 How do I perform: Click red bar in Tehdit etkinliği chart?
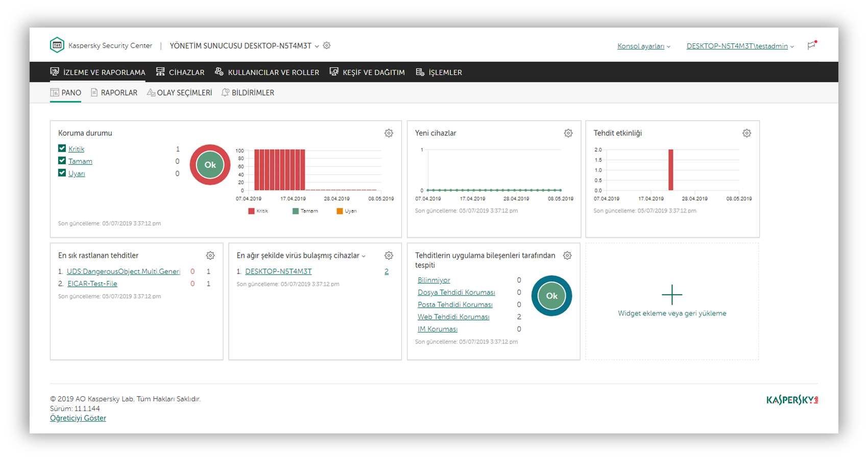pyautogui.click(x=670, y=170)
